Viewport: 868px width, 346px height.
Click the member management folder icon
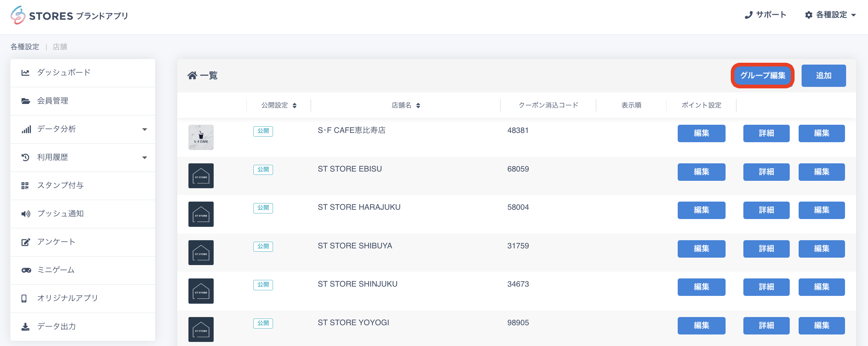(25, 101)
